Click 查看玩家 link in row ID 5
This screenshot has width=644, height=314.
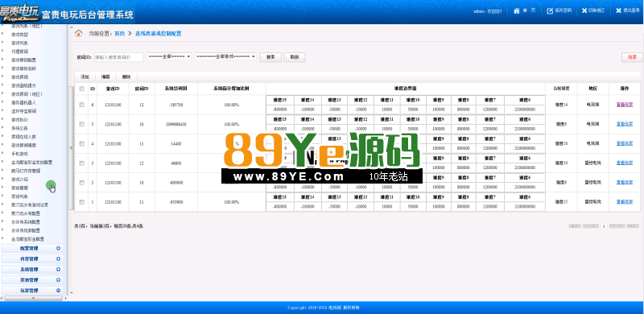click(x=625, y=124)
